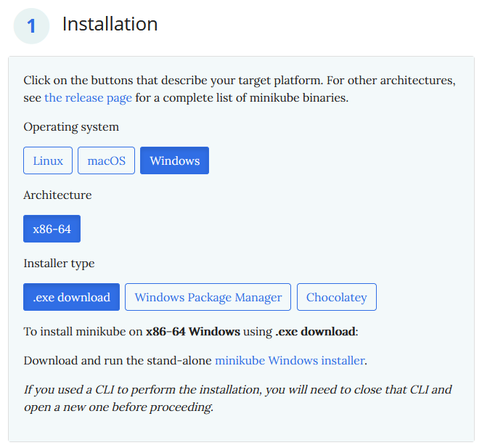The width and height of the screenshot is (482, 448).
Task: Click the 'Operating system' label
Action: (x=71, y=127)
